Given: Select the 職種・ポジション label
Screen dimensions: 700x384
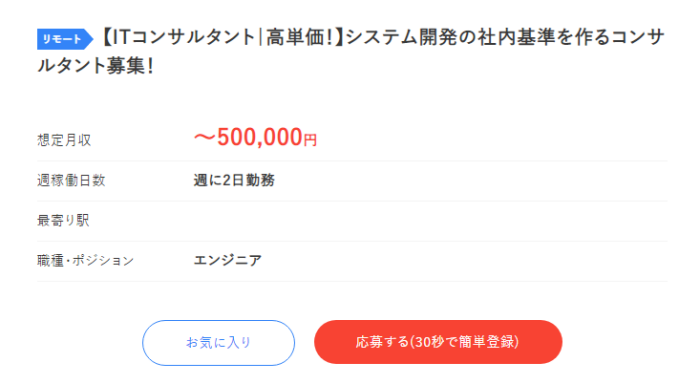Looking at the screenshot, I should [x=85, y=260].
